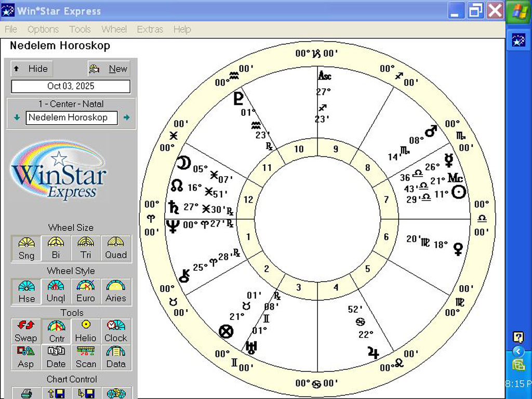532x399 pixels.
Task: Switch wheel size to Bi
Action: click(x=56, y=248)
